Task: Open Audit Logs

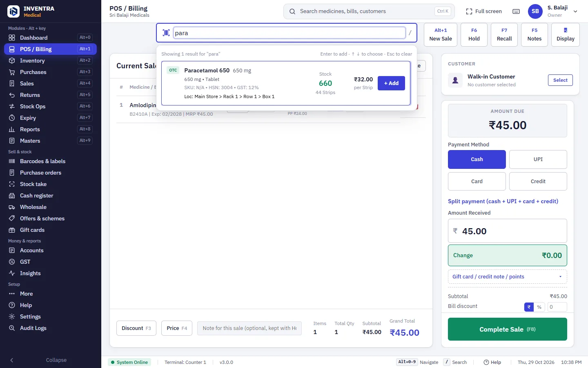Action: [x=50, y=328]
